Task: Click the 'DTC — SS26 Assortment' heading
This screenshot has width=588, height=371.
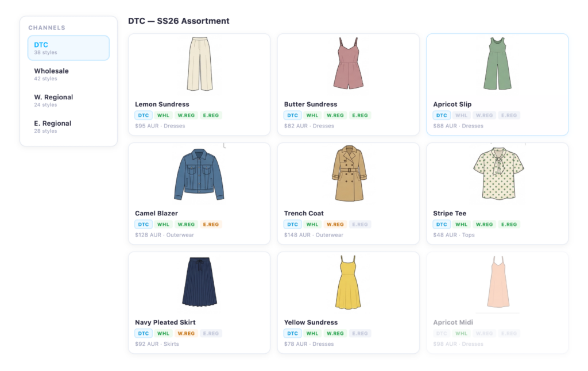Action: pos(179,21)
